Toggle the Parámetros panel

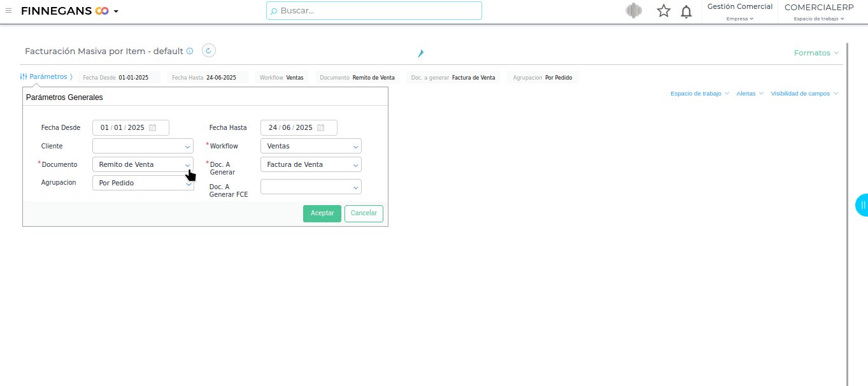(46, 76)
